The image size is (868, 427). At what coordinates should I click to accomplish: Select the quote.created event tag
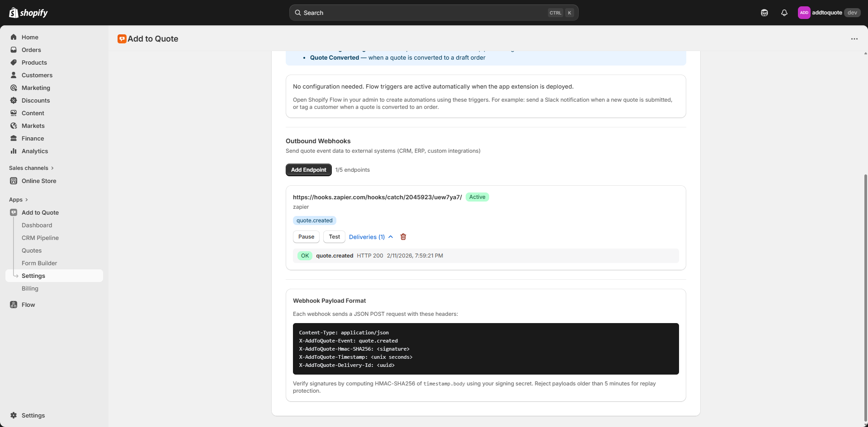tap(314, 220)
